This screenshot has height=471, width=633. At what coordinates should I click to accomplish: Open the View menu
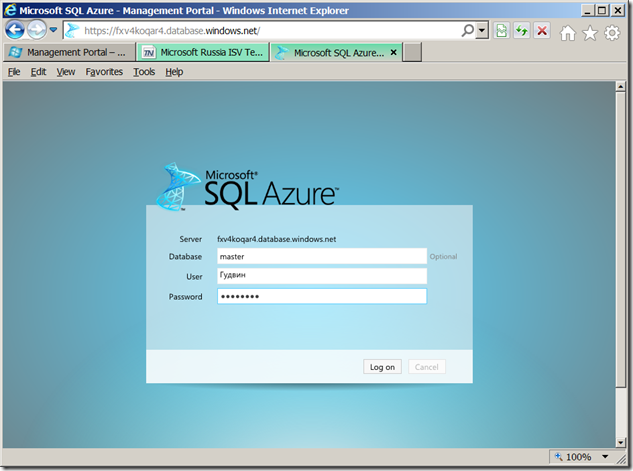point(65,72)
